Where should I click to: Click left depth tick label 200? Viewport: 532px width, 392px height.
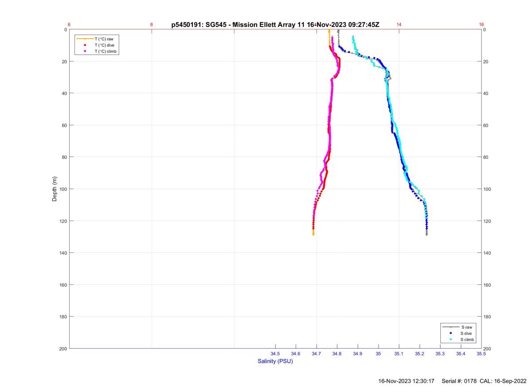tap(63, 349)
